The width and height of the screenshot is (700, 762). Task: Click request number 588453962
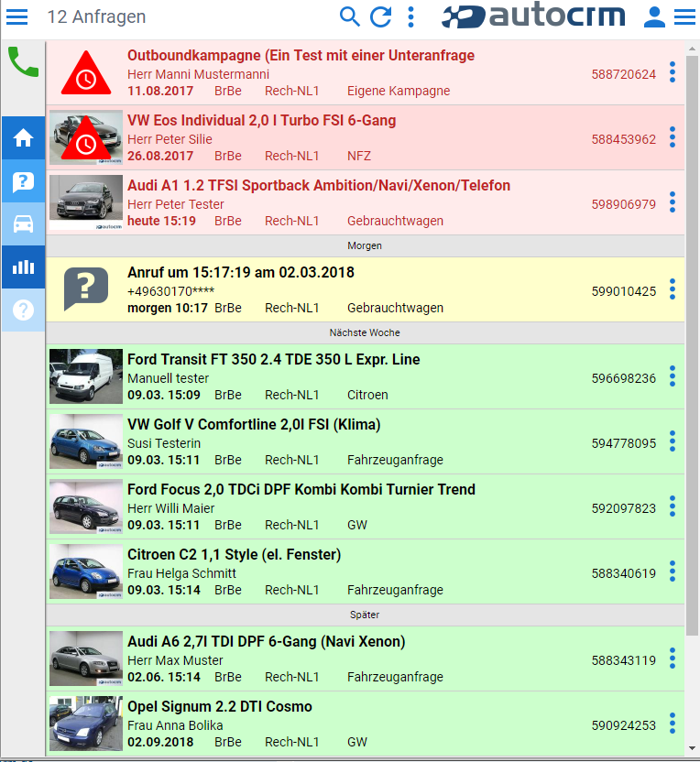[x=624, y=139]
